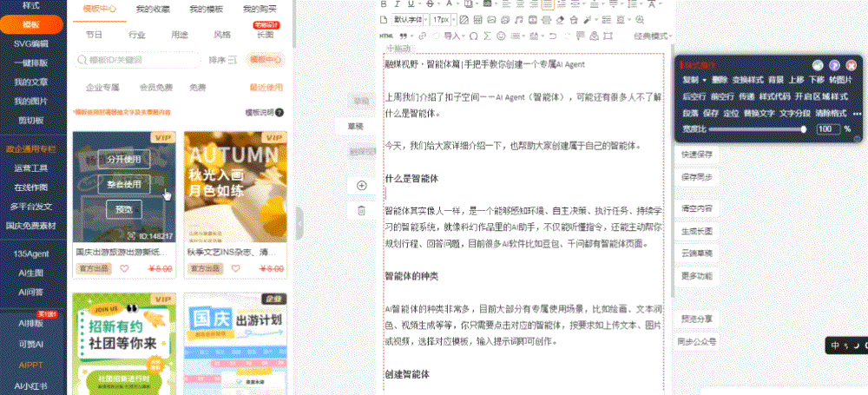Select the 行业 category tab
This screenshot has height=395, width=868.
point(136,35)
